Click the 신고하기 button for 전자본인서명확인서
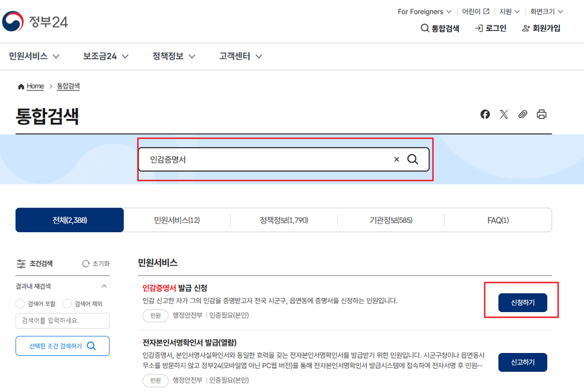This screenshot has width=584, height=392. click(x=522, y=362)
